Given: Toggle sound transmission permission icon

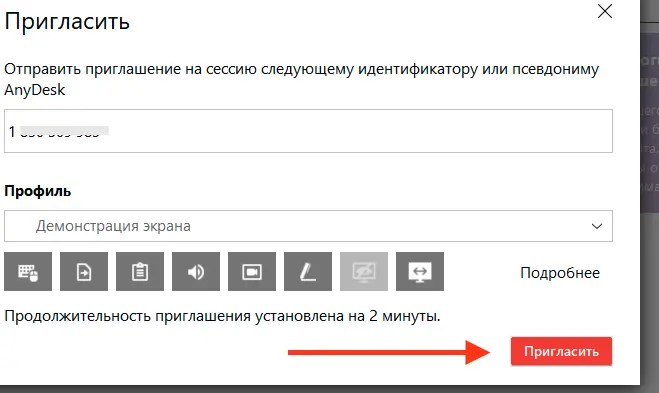Looking at the screenshot, I should [x=196, y=272].
